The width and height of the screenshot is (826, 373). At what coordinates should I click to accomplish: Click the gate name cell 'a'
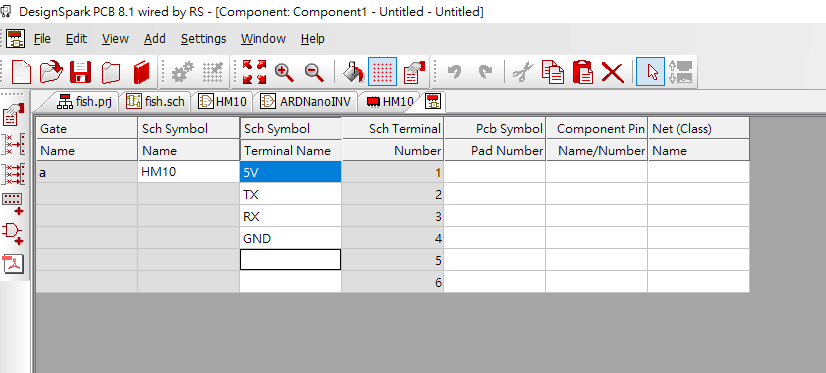[86, 172]
